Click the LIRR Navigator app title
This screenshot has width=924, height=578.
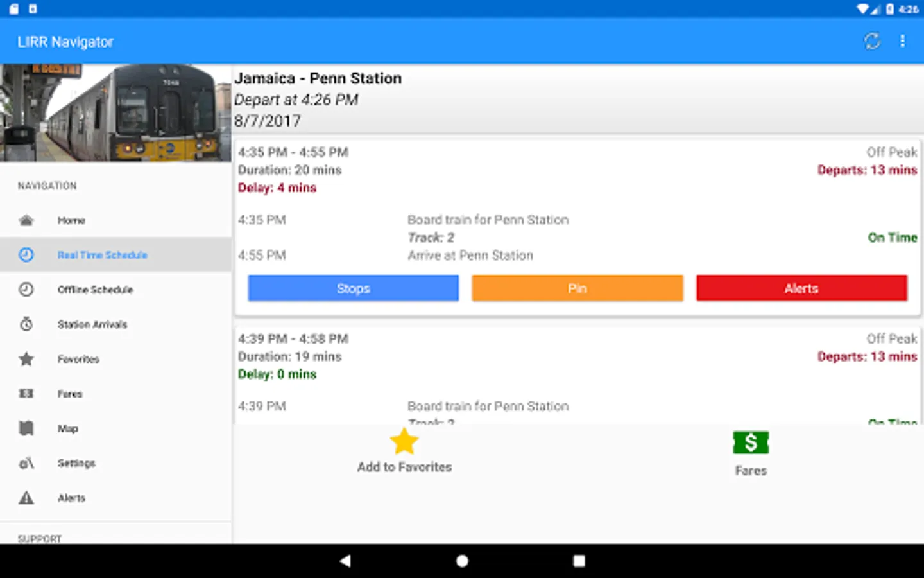click(65, 42)
